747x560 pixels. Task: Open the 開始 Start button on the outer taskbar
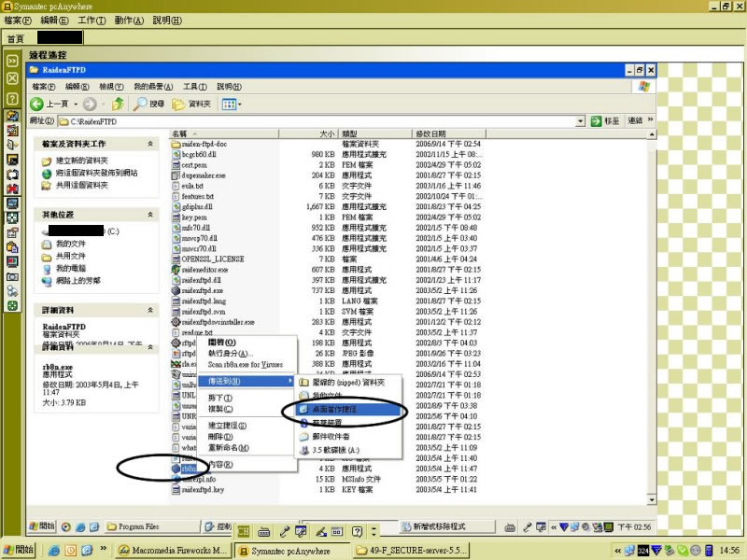pos(18,550)
